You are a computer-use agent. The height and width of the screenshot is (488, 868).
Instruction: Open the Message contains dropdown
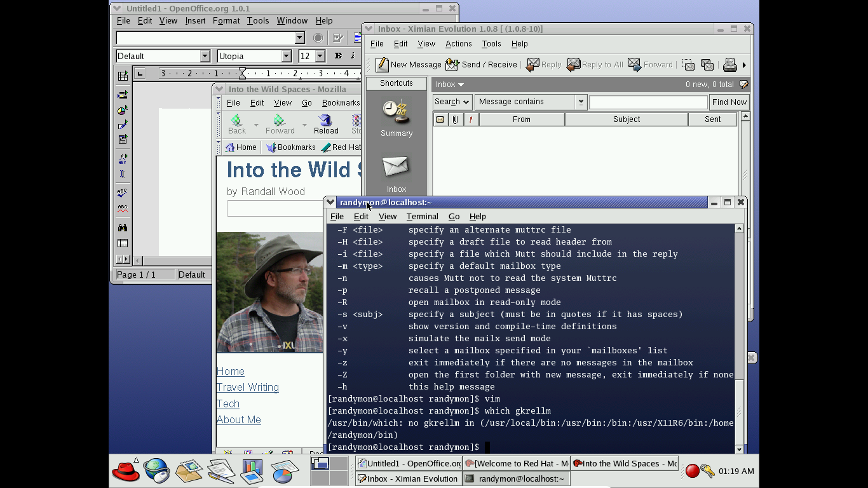[531, 102]
